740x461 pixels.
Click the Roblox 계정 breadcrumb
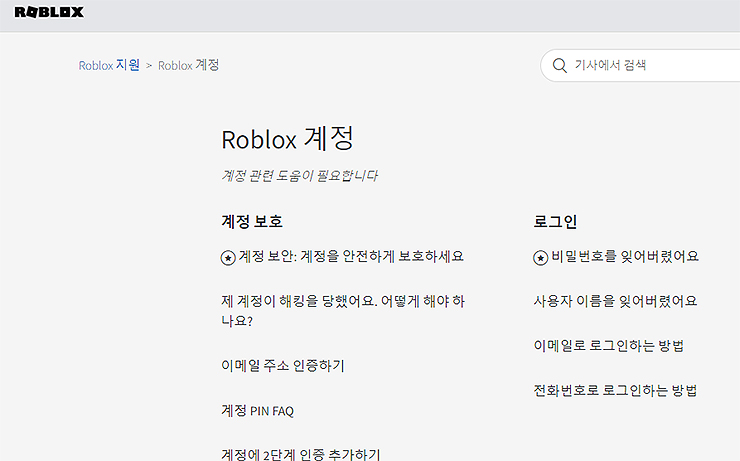pos(188,65)
